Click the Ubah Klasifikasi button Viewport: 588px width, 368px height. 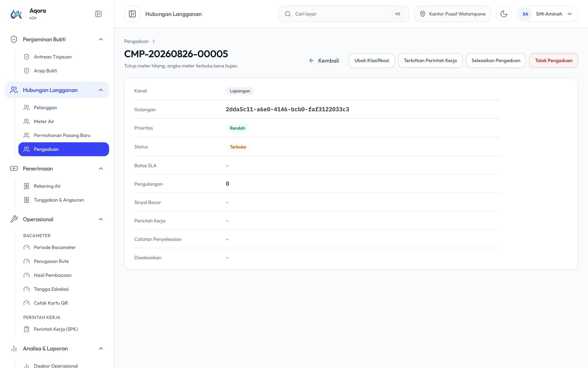[372, 61]
